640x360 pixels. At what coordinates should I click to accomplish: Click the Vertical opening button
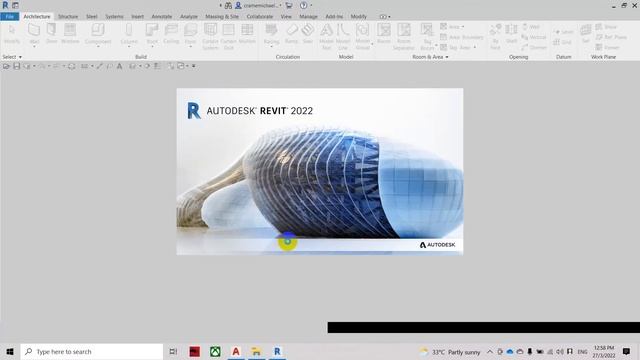[534, 37]
